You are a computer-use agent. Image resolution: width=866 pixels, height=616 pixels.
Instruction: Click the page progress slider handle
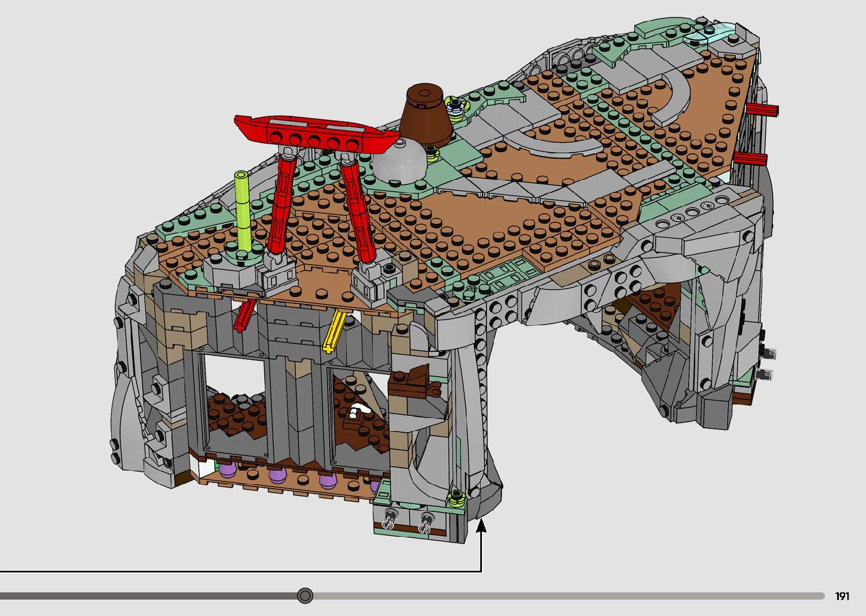(x=305, y=596)
